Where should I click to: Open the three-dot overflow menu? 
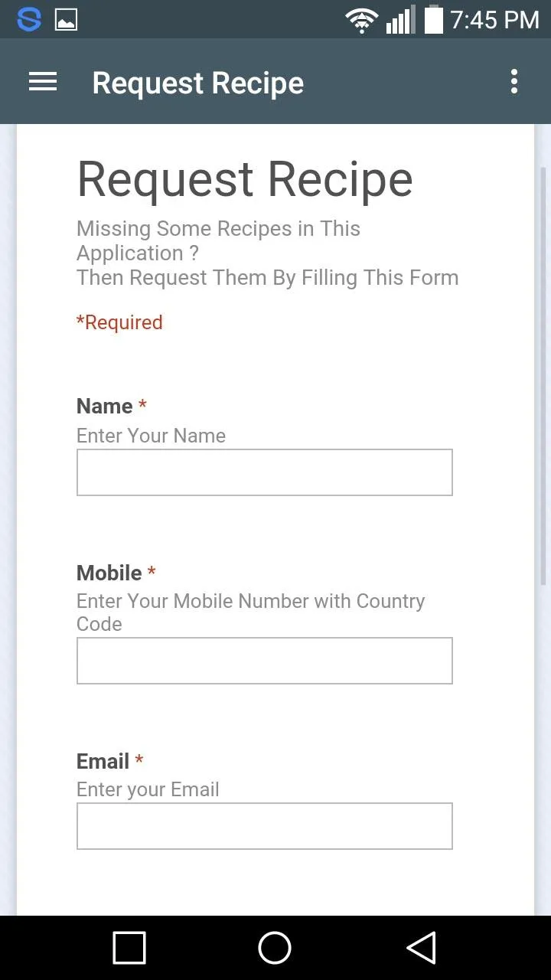pos(514,82)
